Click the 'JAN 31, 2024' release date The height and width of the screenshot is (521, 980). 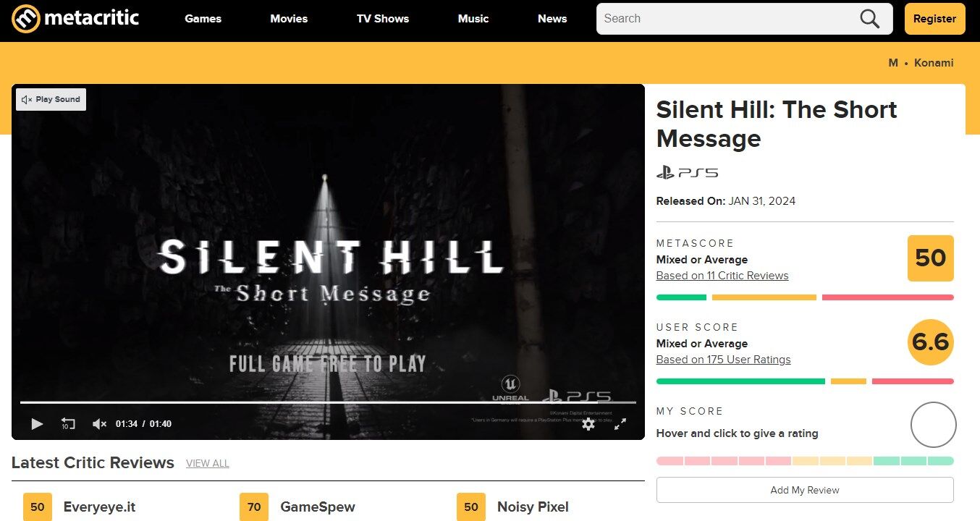click(762, 201)
